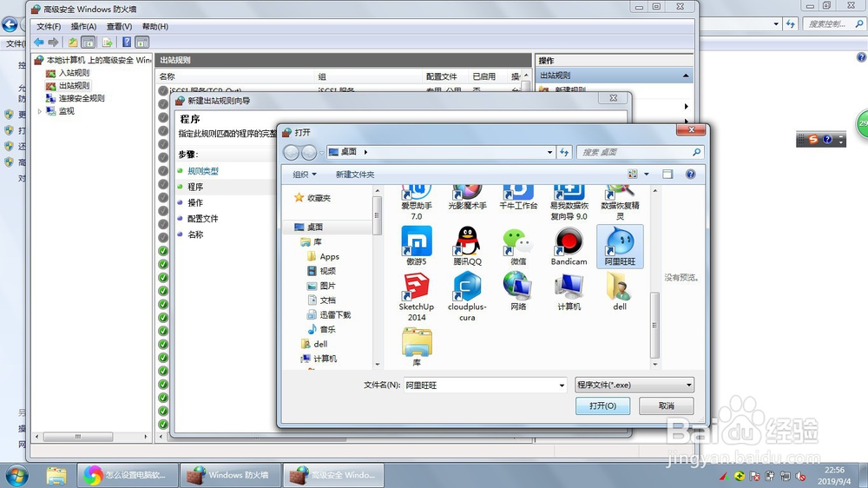
Task: Select 迅雷下载 in the navigation pane
Action: point(335,314)
